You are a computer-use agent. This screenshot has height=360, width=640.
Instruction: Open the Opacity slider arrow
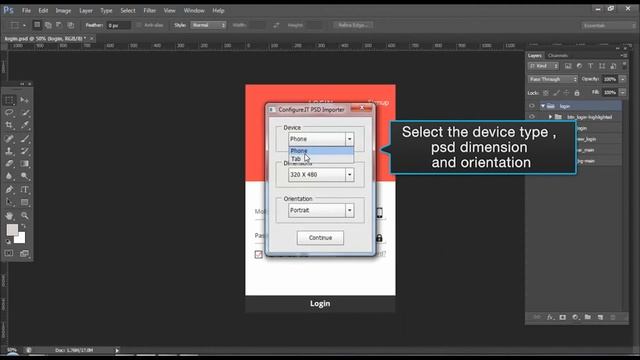click(x=623, y=79)
